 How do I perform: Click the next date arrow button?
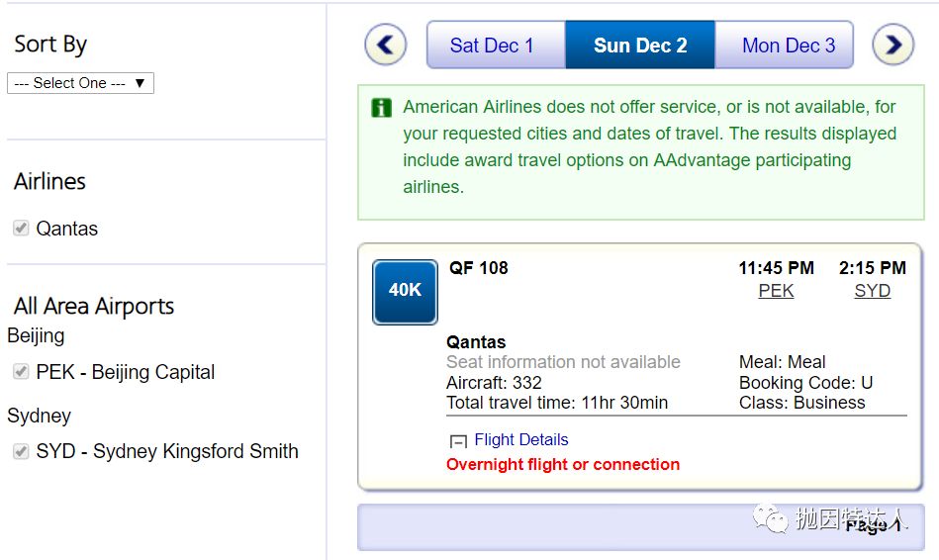click(x=892, y=45)
